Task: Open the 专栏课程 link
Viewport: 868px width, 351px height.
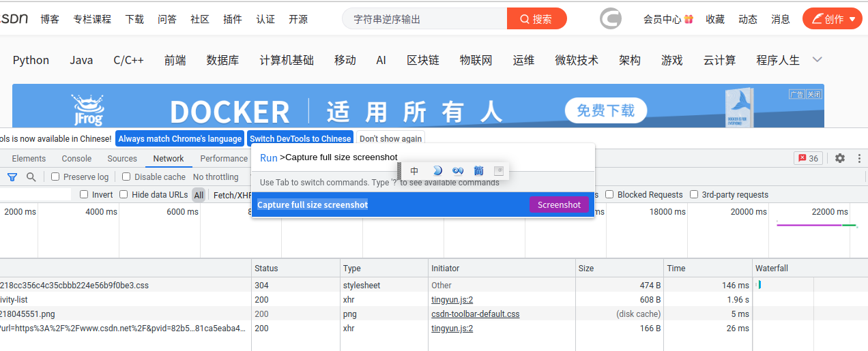Action: pyautogui.click(x=92, y=19)
